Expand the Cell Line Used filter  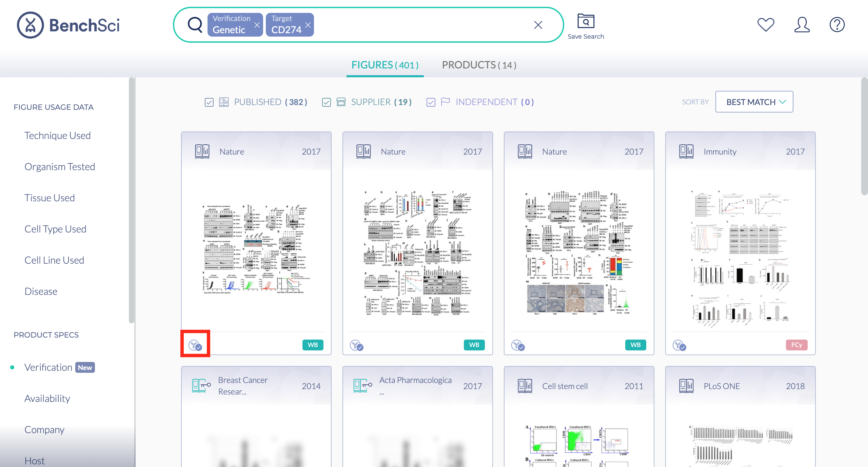point(54,260)
